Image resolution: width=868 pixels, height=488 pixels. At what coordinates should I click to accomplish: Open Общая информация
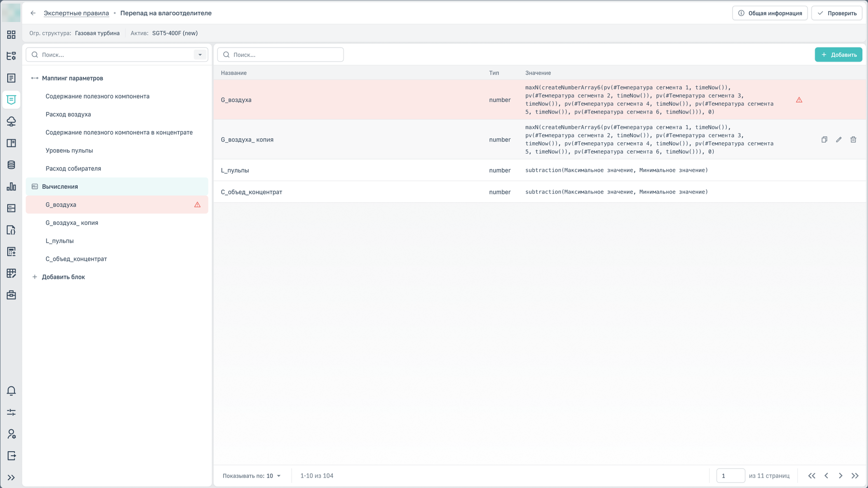point(770,13)
